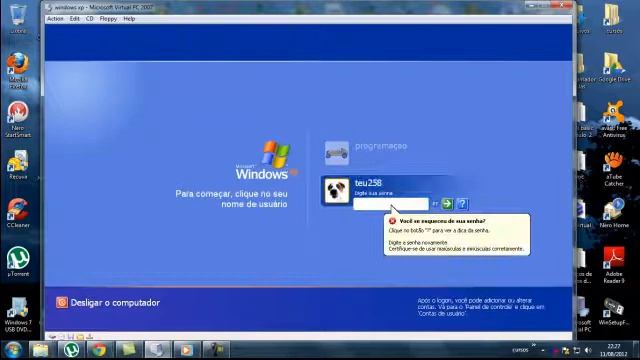The image size is (640, 360).
Task: Click the teu258 user name
Action: pos(368,183)
